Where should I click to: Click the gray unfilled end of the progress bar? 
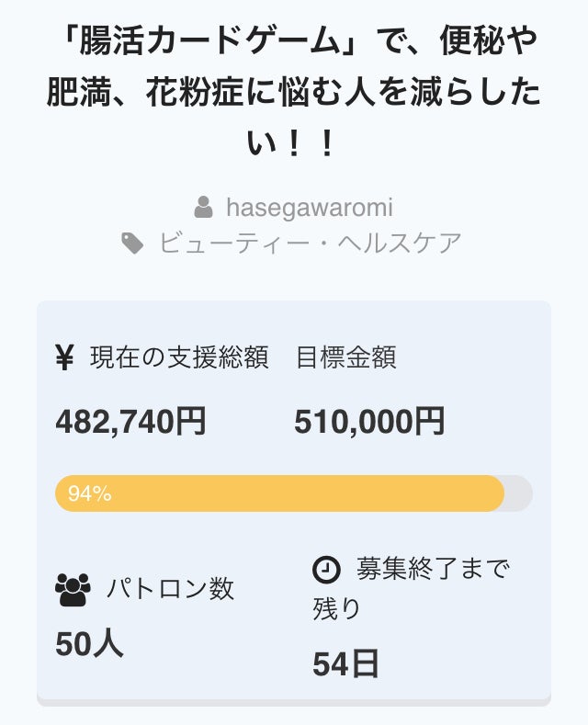pyautogui.click(x=519, y=493)
